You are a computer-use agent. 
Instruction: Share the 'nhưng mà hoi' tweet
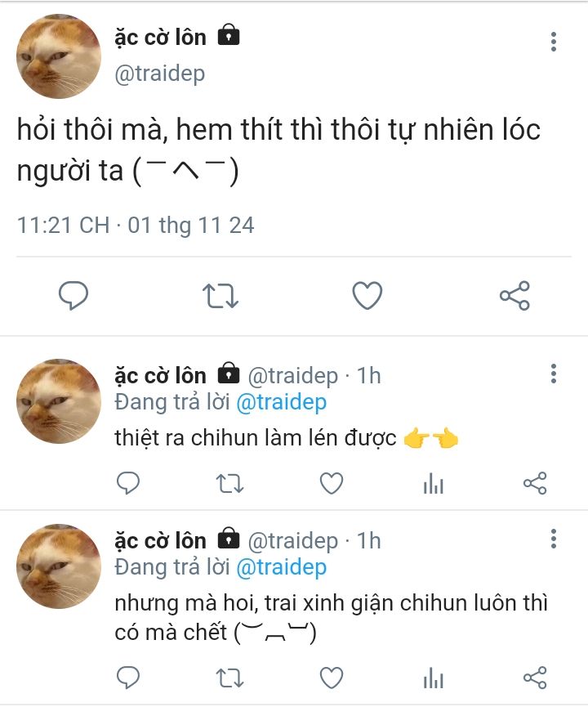point(535,678)
